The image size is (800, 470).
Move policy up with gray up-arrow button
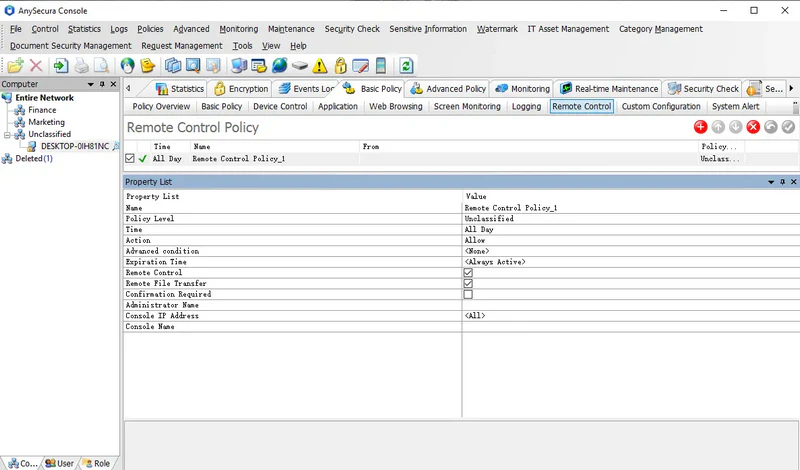718,127
